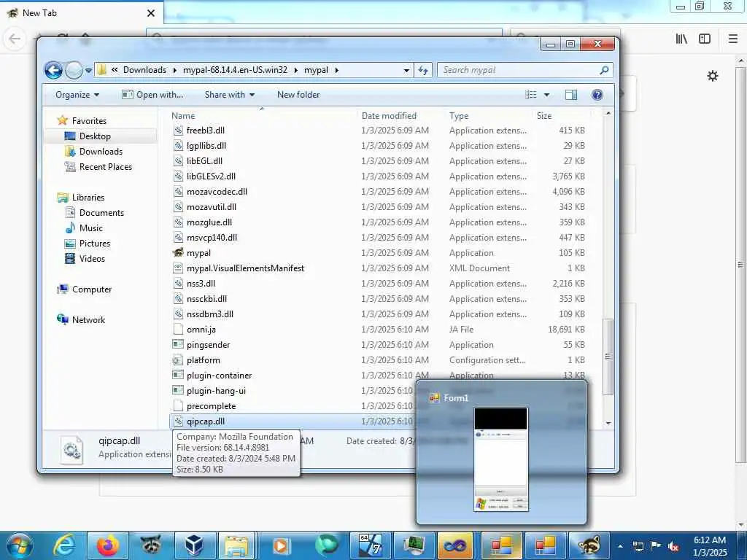
Task: Select the mypal.VisualElementsManifest file
Action: 245,268
